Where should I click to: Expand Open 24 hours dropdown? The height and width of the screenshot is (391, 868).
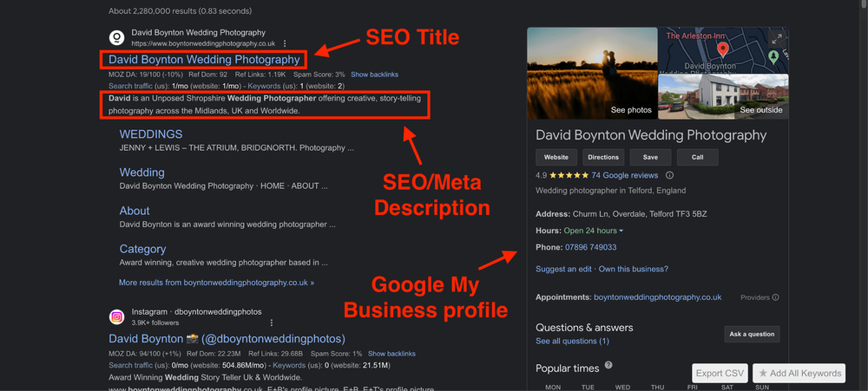click(x=594, y=231)
